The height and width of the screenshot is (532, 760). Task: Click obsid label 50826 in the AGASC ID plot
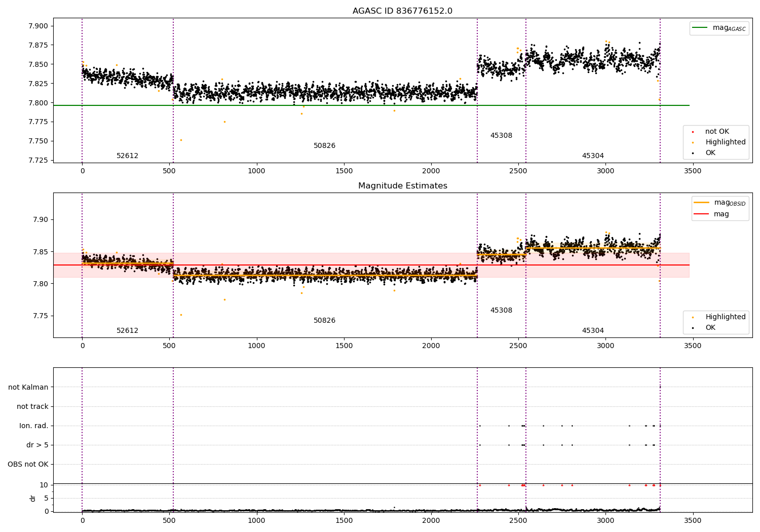pyautogui.click(x=324, y=146)
